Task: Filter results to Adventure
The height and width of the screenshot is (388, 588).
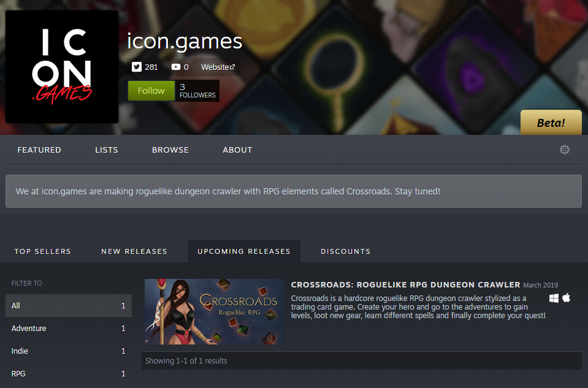Action: pyautogui.click(x=69, y=329)
